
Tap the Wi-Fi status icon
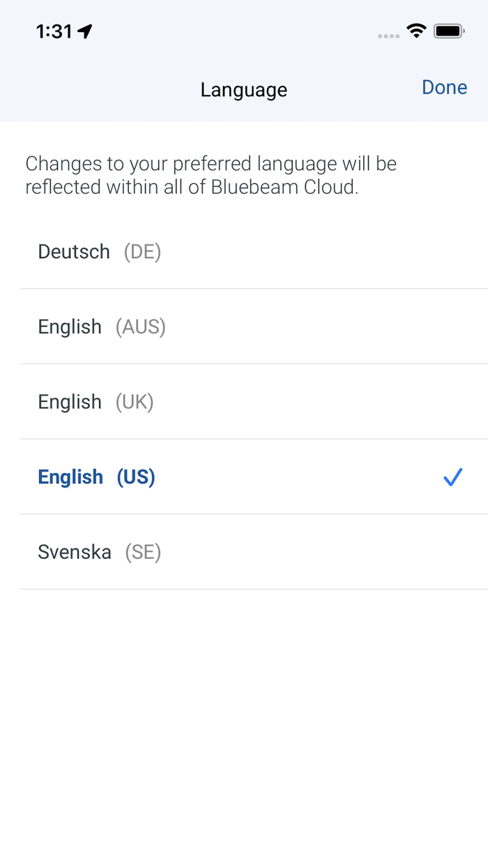coord(416,31)
